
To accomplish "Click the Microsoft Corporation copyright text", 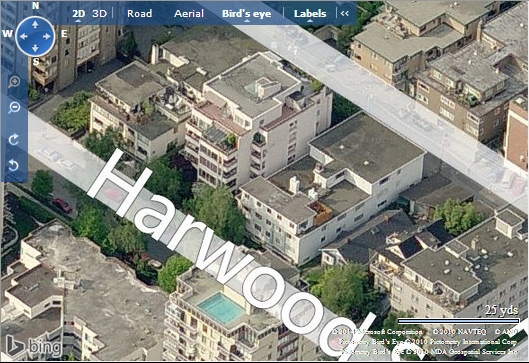I will point(378,332).
